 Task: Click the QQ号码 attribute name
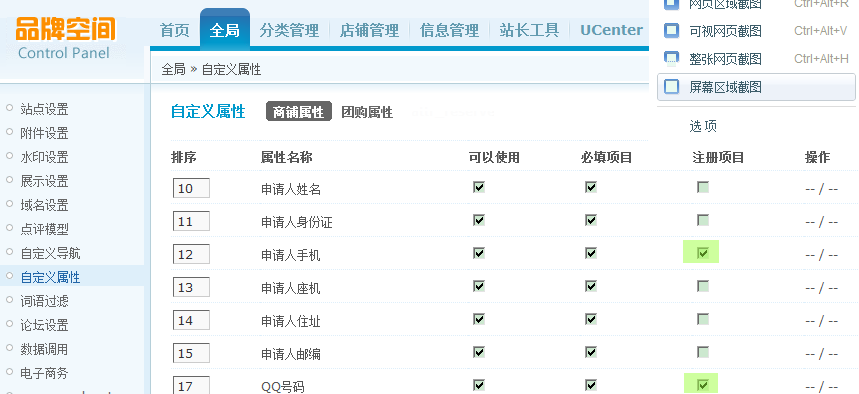click(x=283, y=387)
